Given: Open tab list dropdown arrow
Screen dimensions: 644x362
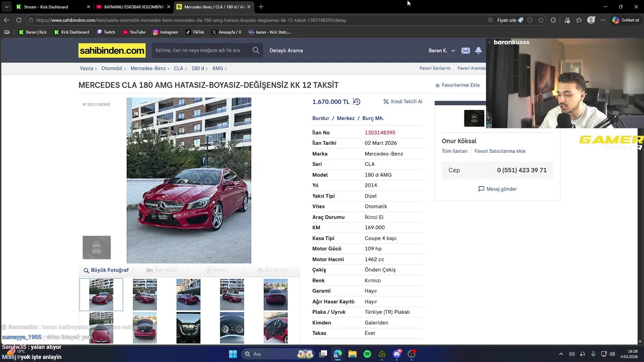Looking at the screenshot, I should [6, 7].
